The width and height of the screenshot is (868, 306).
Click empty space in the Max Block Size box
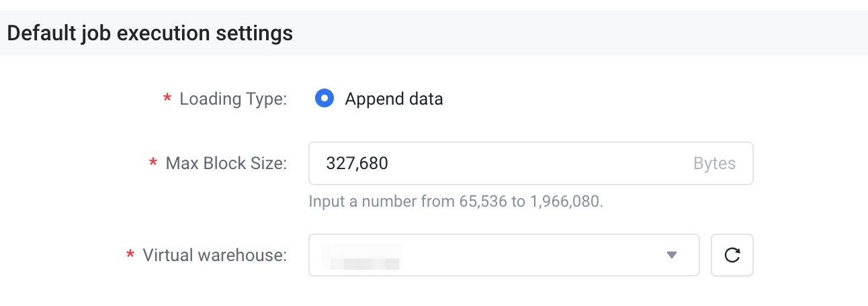pyautogui.click(x=537, y=163)
